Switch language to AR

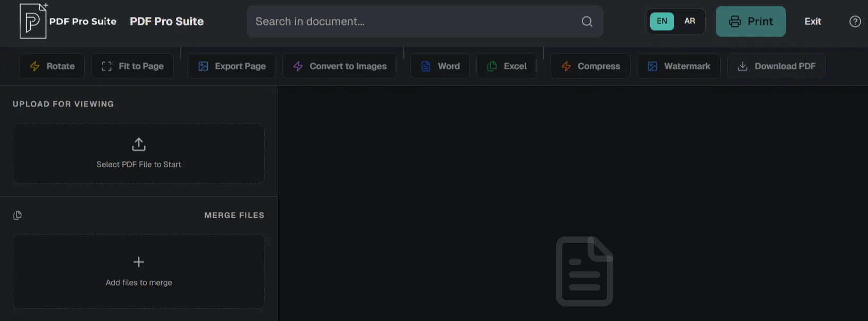click(689, 21)
